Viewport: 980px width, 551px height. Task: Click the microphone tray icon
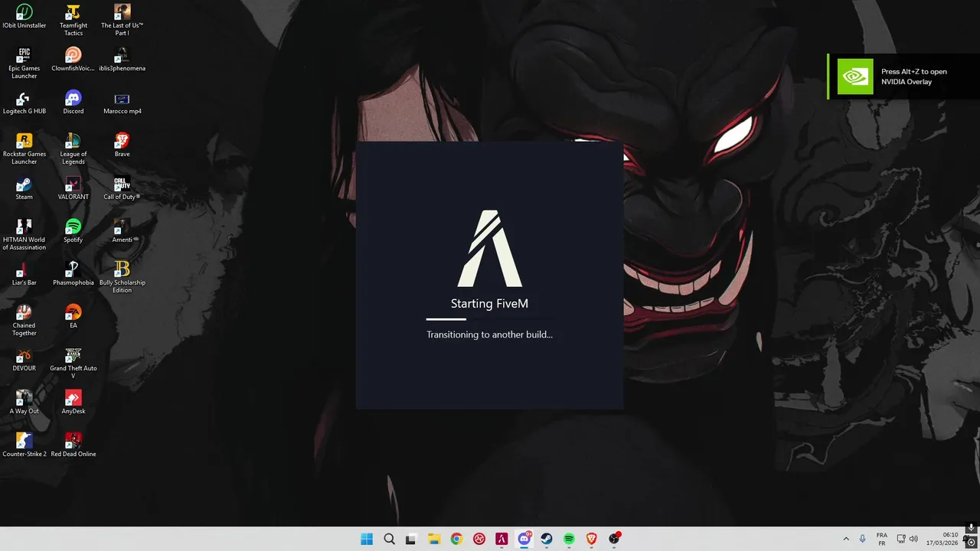[863, 539]
